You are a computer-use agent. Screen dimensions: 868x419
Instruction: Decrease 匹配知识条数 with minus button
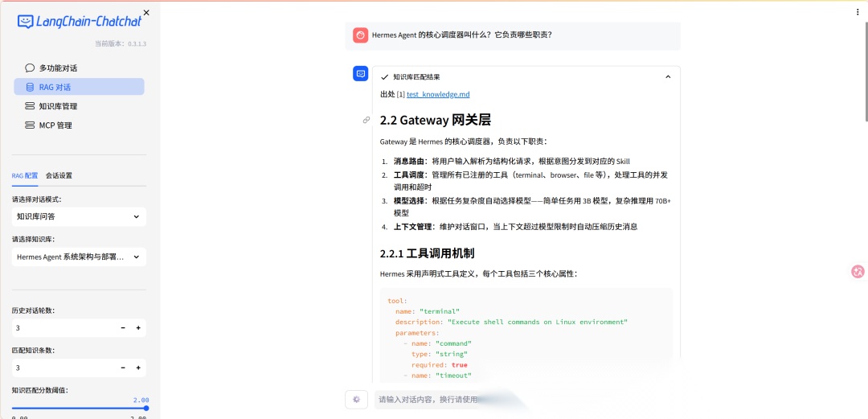pos(123,368)
